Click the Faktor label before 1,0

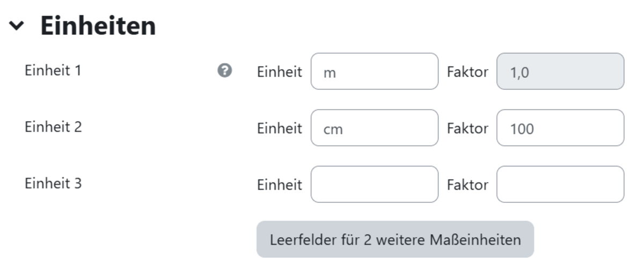pos(467,71)
